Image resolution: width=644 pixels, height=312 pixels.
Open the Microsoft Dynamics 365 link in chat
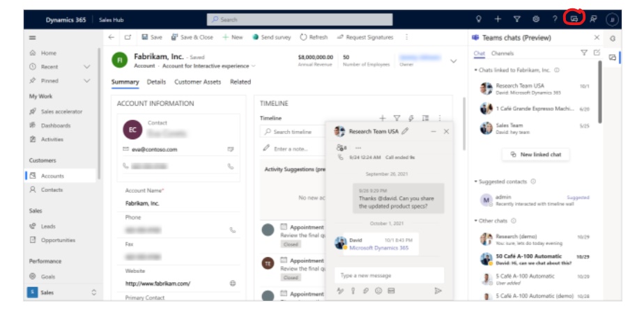coord(378,248)
